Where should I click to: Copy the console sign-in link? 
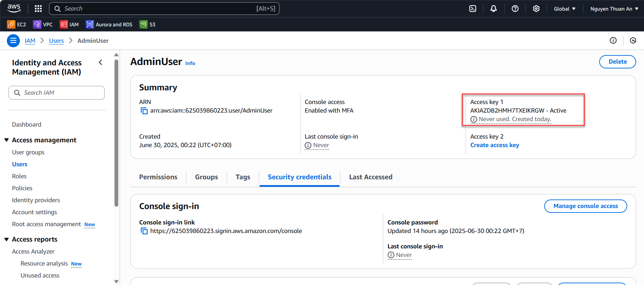click(144, 231)
